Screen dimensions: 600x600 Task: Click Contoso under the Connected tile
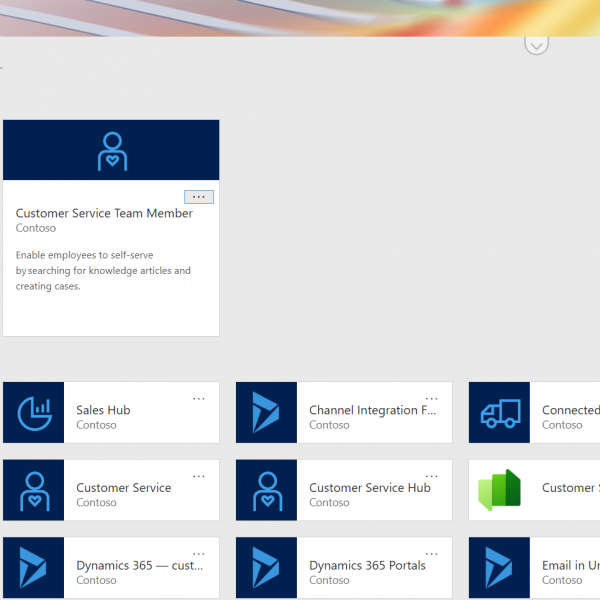(562, 425)
